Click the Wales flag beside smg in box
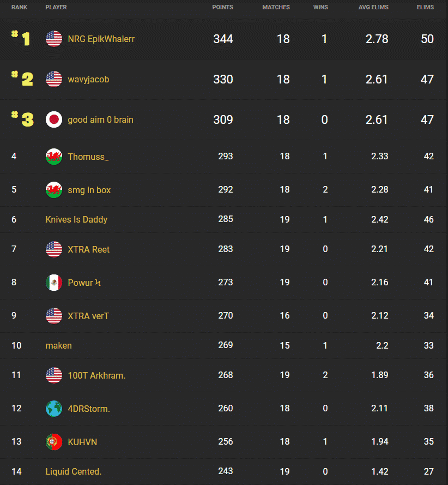Screen dimensions: 448x485 54,190
